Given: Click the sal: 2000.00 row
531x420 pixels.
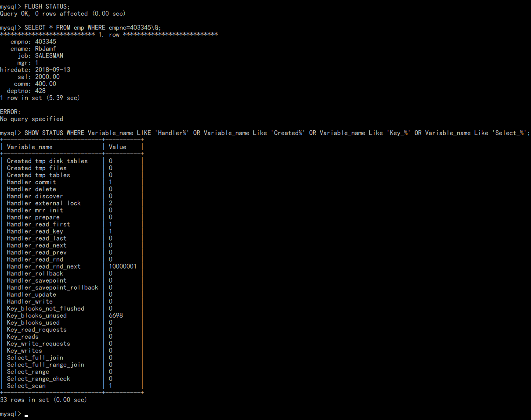Looking at the screenshot, I should pyautogui.click(x=38, y=77).
